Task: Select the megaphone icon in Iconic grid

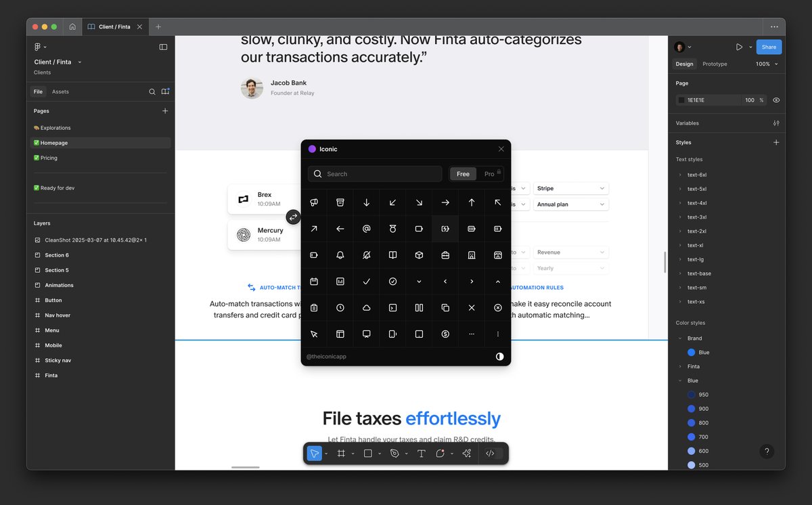Action: point(314,202)
